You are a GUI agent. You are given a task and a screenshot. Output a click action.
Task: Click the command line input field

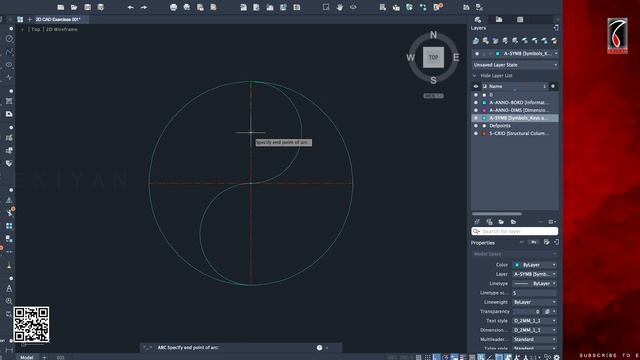tap(241, 348)
